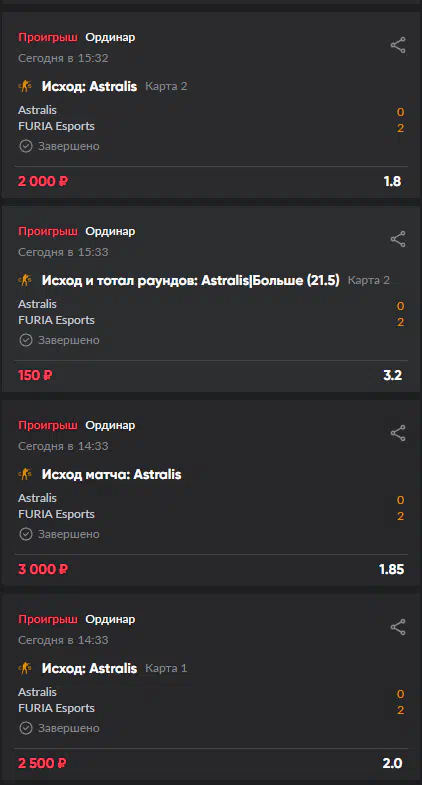Open Исход и тотал раундов: Astralis|Больше (21.5)
422x785 pixels.
(x=191, y=280)
